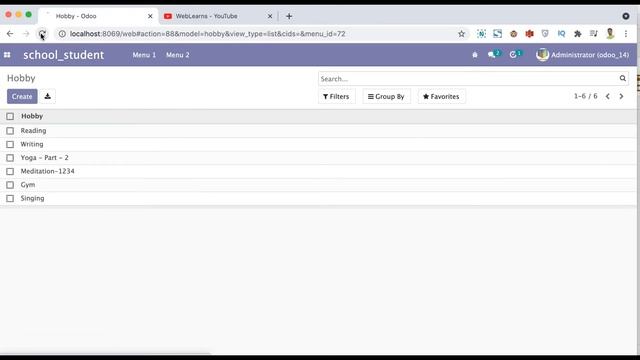Open the Filters dropdown

(x=336, y=96)
